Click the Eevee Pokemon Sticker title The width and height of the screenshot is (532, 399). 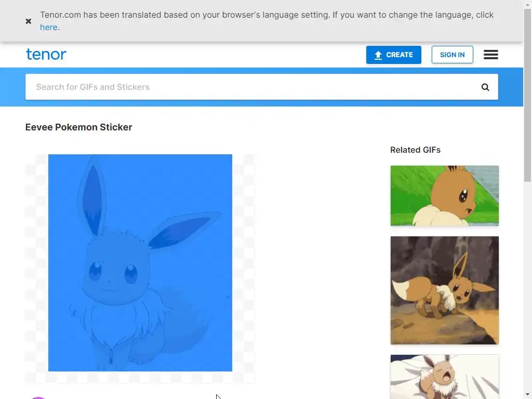(x=79, y=127)
